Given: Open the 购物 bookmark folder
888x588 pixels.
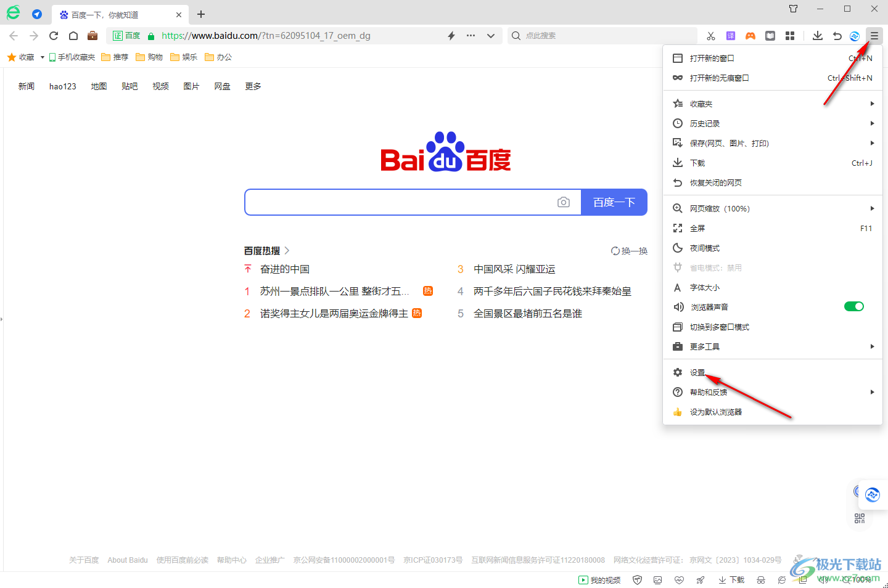Looking at the screenshot, I should [149, 57].
